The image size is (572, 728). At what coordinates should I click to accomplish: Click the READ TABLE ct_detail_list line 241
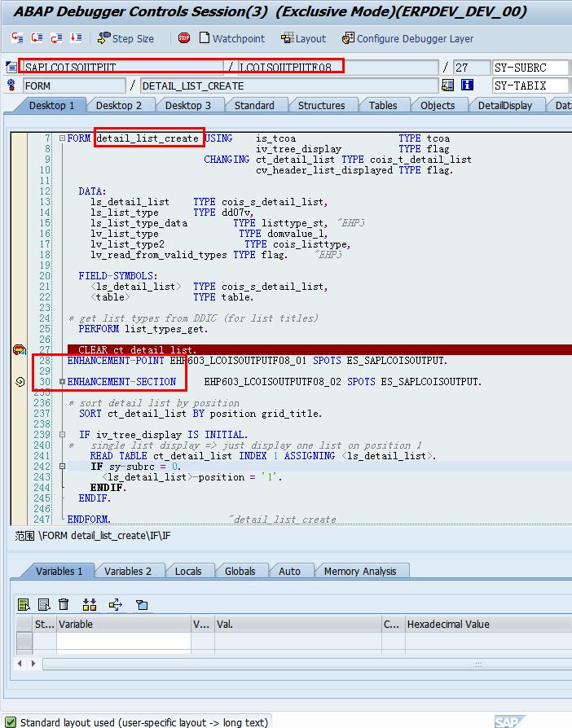click(263, 456)
